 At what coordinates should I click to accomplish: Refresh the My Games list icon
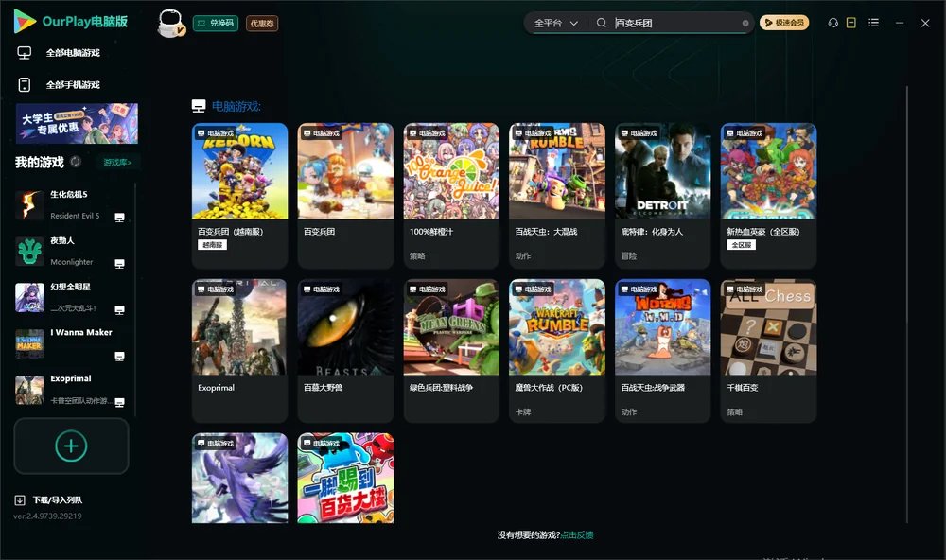76,162
